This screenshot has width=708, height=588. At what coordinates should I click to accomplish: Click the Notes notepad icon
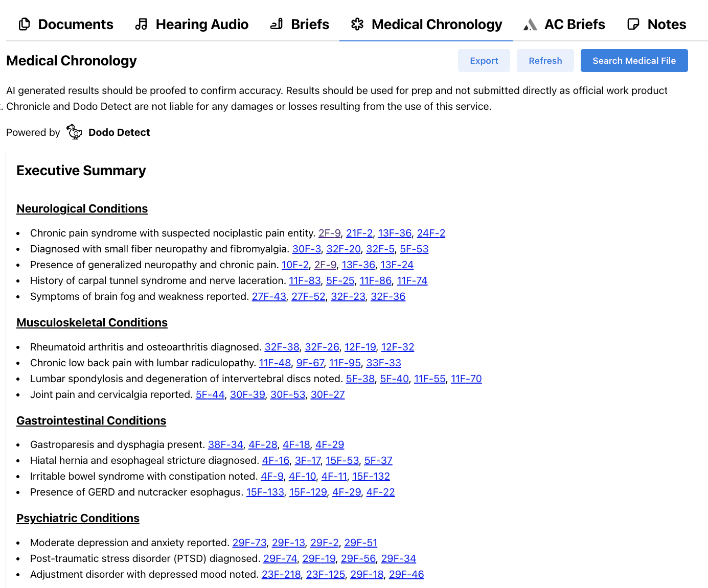[632, 23]
